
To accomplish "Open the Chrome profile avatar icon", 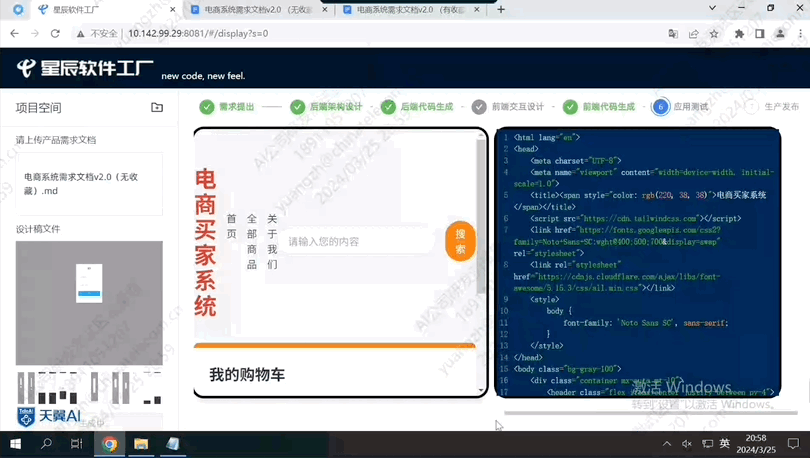I will click(780, 34).
